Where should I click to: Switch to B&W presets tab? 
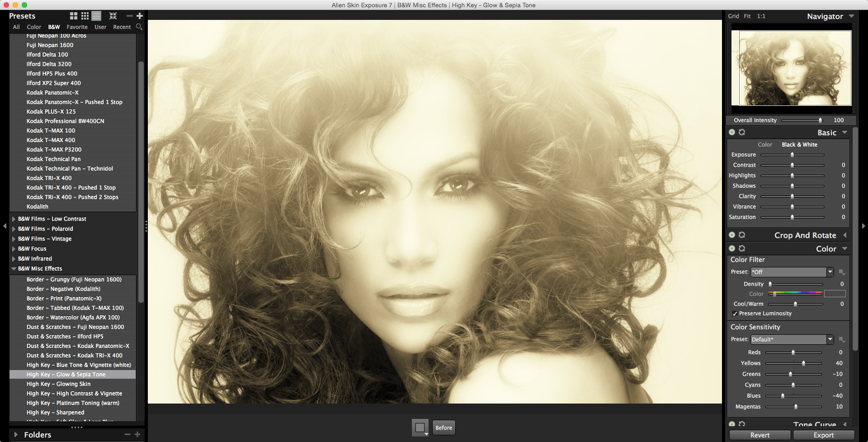click(54, 27)
